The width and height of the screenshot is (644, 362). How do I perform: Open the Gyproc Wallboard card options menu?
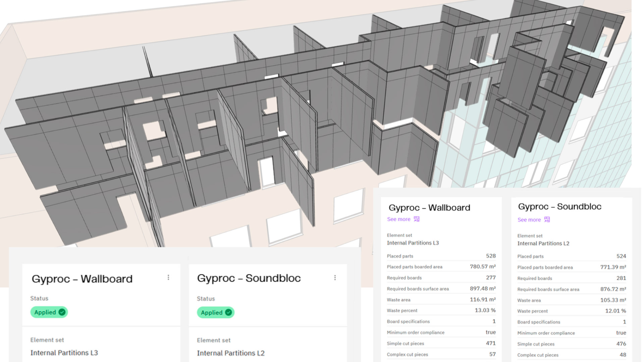point(168,278)
